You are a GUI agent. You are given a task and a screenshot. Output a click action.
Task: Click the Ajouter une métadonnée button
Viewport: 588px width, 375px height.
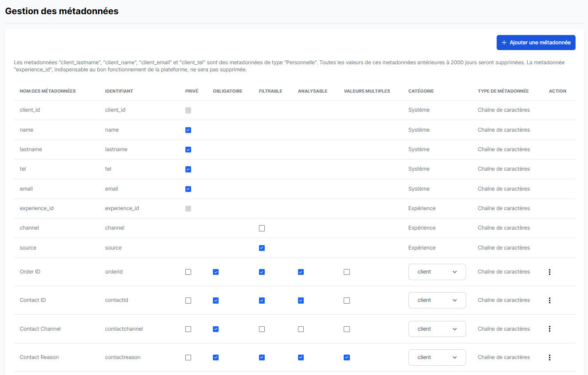click(x=536, y=43)
